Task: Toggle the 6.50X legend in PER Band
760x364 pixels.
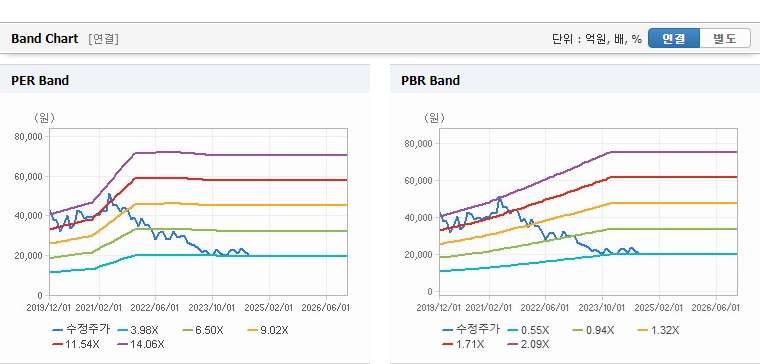Action: coord(203,331)
